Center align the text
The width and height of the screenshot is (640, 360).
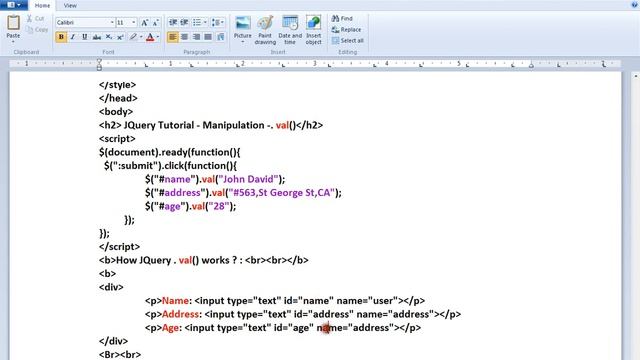pos(185,37)
